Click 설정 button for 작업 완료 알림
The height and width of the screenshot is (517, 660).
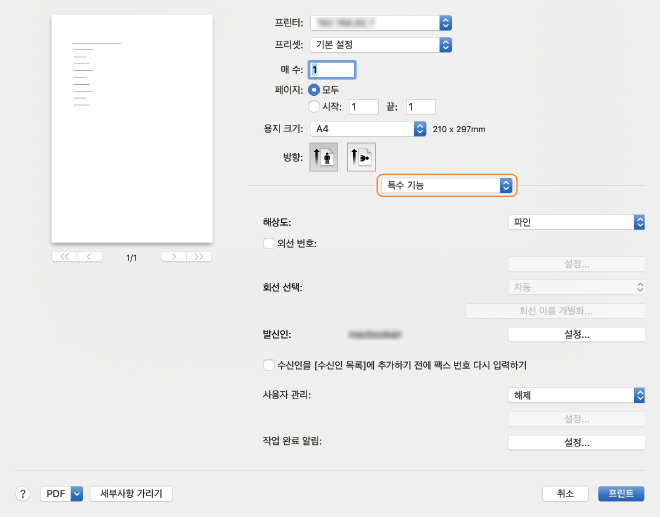pos(576,441)
